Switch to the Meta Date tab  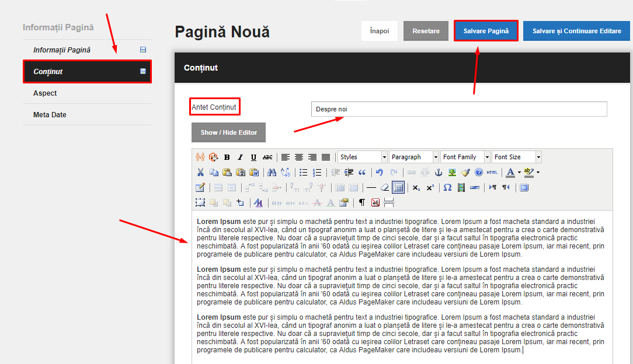[x=87, y=115]
